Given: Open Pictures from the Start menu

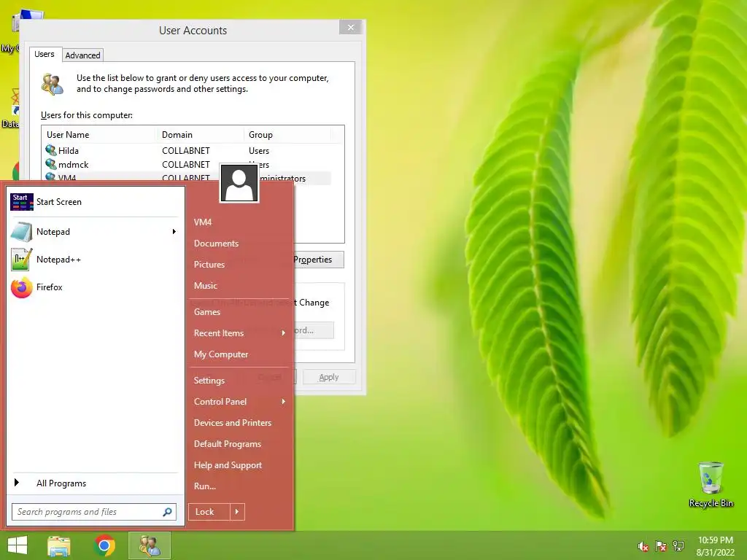Looking at the screenshot, I should pyautogui.click(x=209, y=265).
